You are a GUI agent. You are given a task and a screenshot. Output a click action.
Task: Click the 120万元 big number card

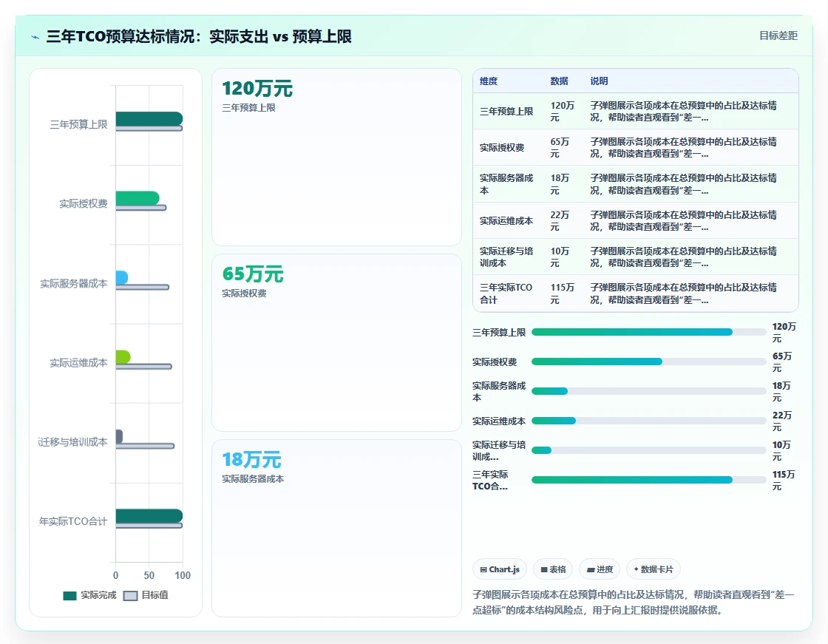pos(337,157)
